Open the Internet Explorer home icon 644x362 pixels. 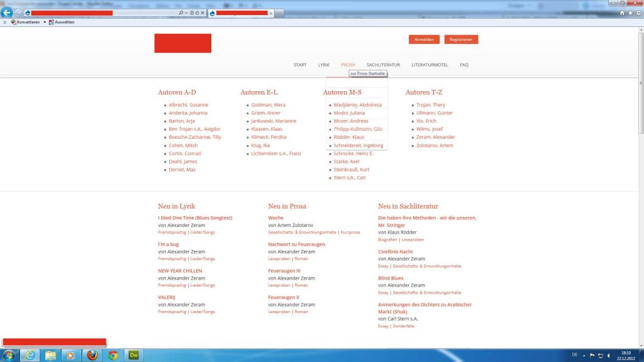click(x=622, y=13)
